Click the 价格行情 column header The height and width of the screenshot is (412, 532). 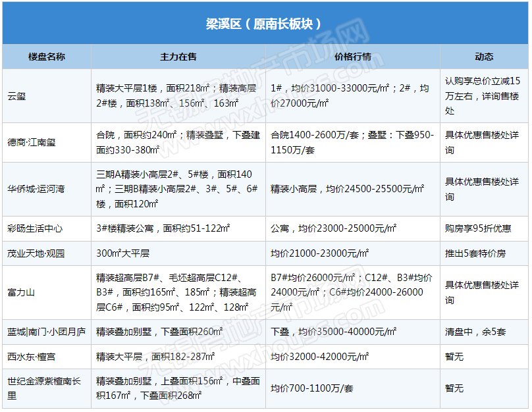click(x=353, y=57)
